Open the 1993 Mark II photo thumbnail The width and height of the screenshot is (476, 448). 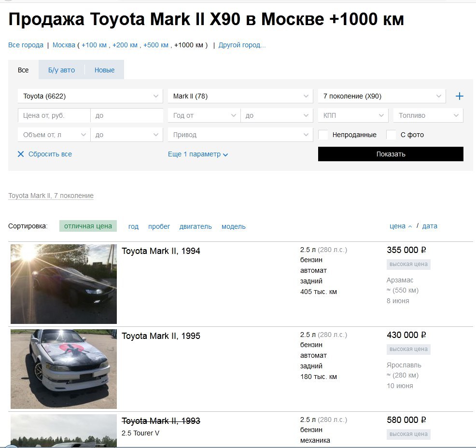tap(64, 431)
